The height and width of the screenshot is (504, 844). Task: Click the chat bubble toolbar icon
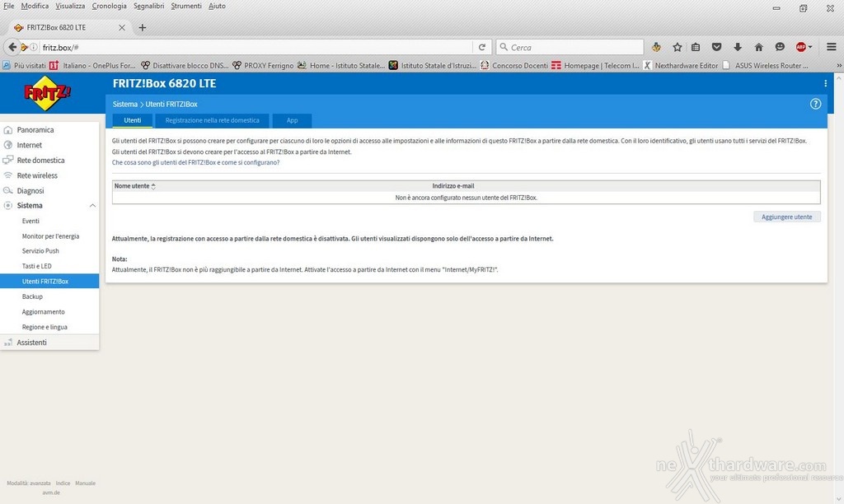coord(780,47)
